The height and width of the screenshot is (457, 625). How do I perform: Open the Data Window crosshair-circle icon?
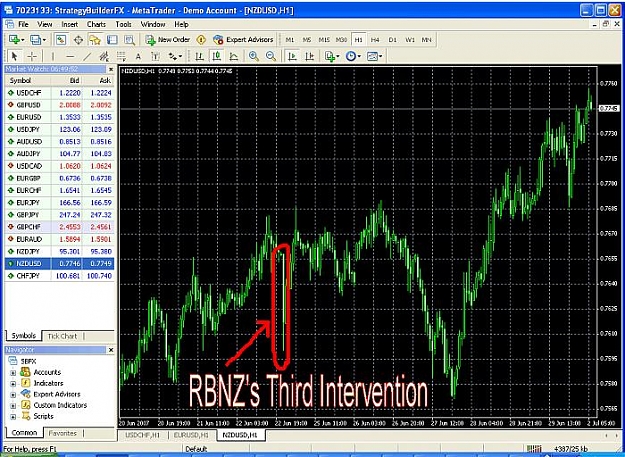click(x=78, y=39)
